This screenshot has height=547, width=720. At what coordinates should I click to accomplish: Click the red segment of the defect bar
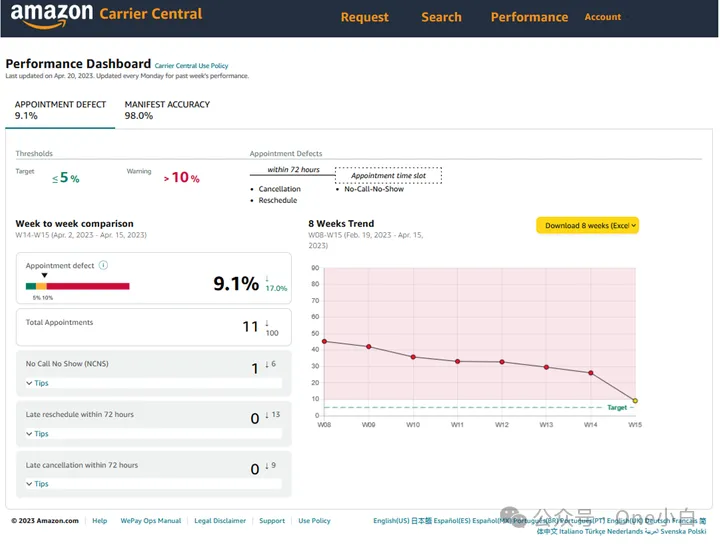tap(88, 286)
